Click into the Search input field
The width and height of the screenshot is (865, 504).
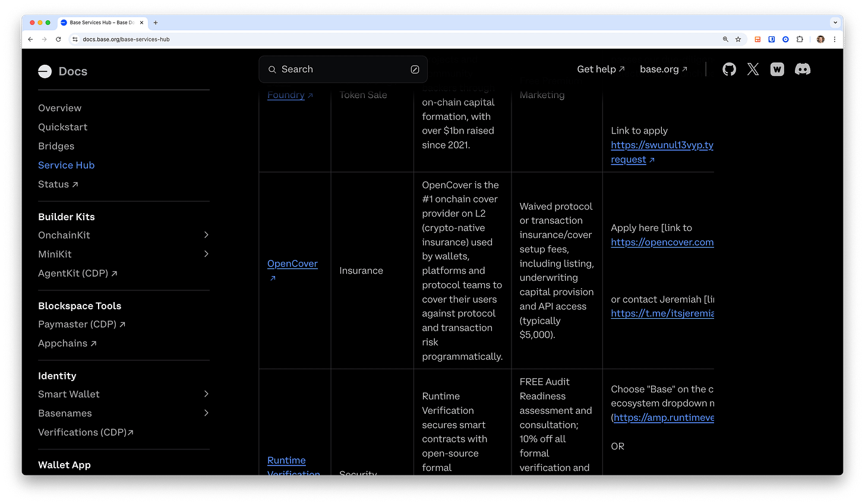343,69
